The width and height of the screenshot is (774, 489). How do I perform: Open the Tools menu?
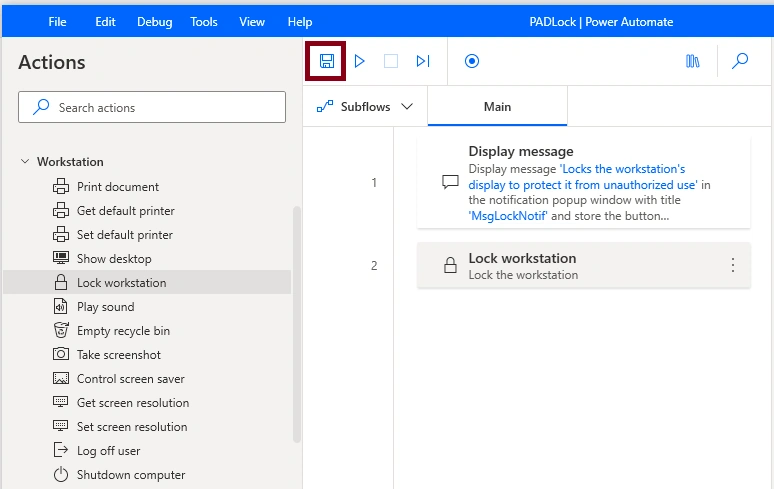click(204, 22)
